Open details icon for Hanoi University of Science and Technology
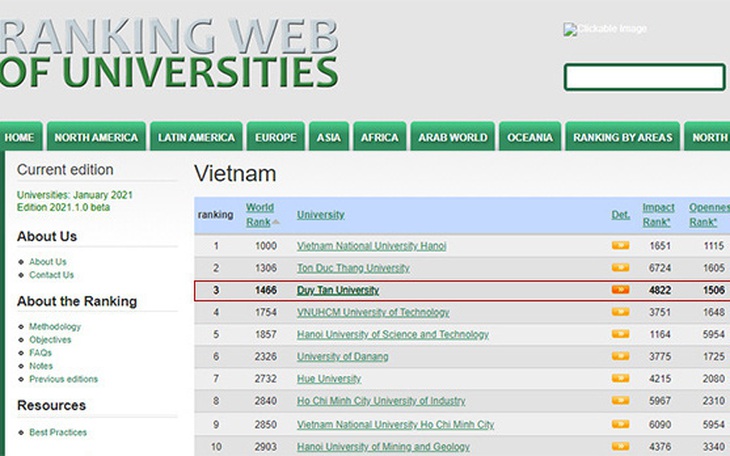The width and height of the screenshot is (730, 456). (x=620, y=334)
